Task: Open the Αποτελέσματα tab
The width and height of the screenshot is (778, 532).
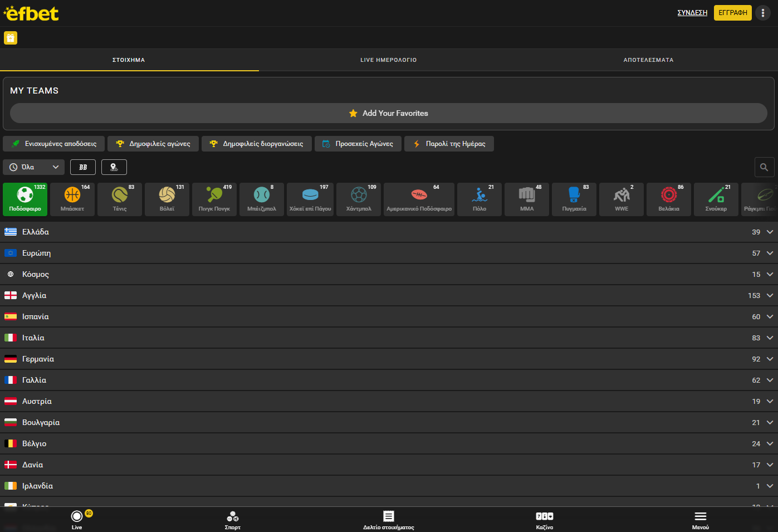Action: coord(648,60)
